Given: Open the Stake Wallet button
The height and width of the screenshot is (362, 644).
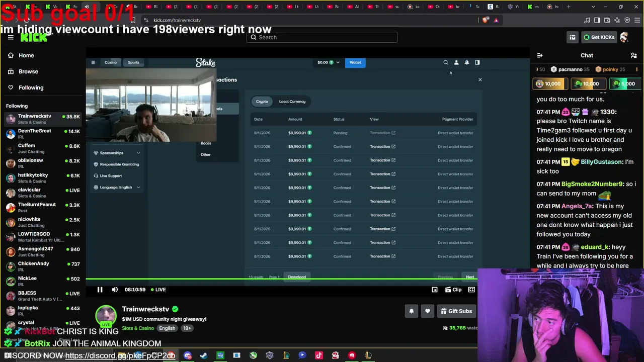Looking at the screenshot, I should point(355,62).
